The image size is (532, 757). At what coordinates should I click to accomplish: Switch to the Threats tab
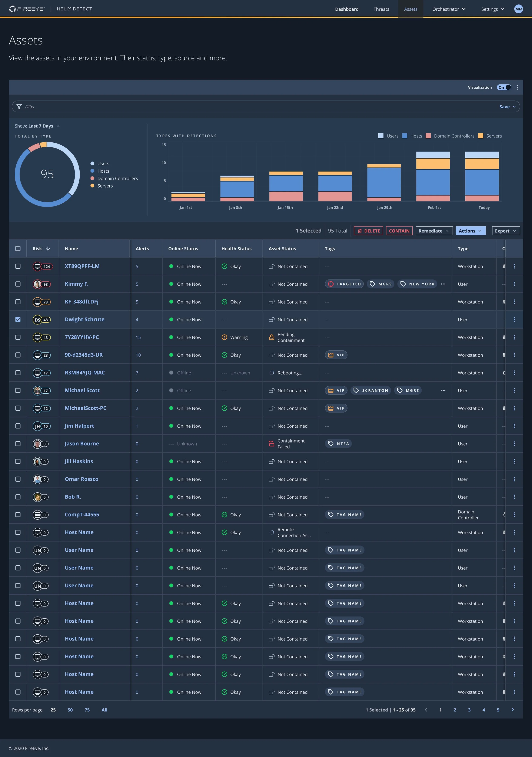[381, 9]
